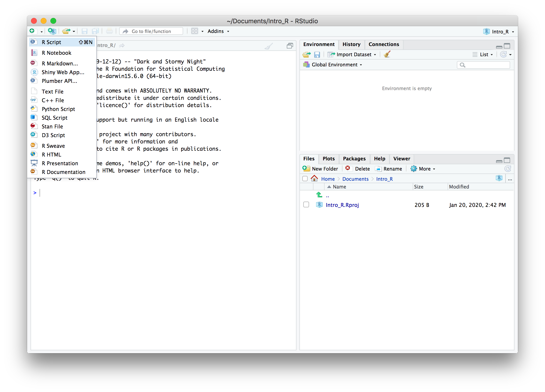Select SQL Script menu entry

pos(62,118)
